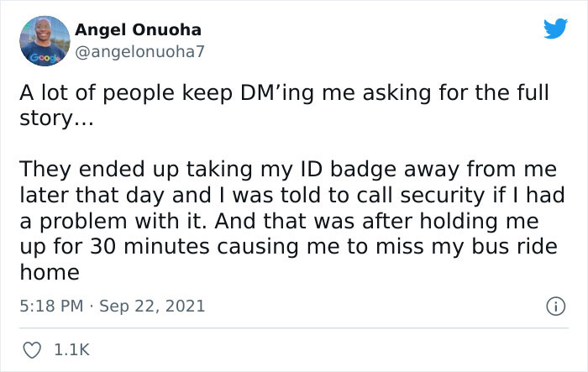Click the Angel Onuoha display name
The height and width of the screenshot is (372, 588).
pyautogui.click(x=138, y=30)
